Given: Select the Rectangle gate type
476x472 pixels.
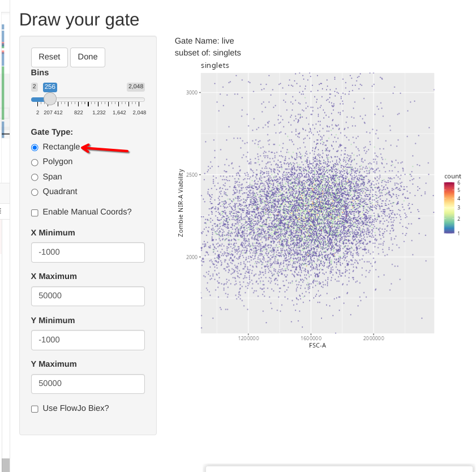Looking at the screenshot, I should (x=35, y=147).
